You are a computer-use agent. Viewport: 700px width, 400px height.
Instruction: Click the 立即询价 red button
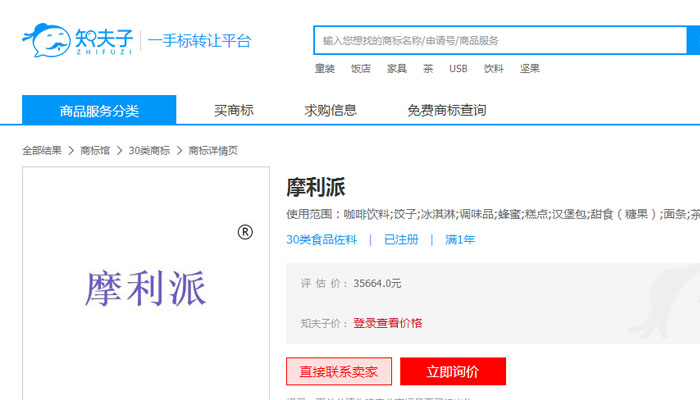[453, 371]
